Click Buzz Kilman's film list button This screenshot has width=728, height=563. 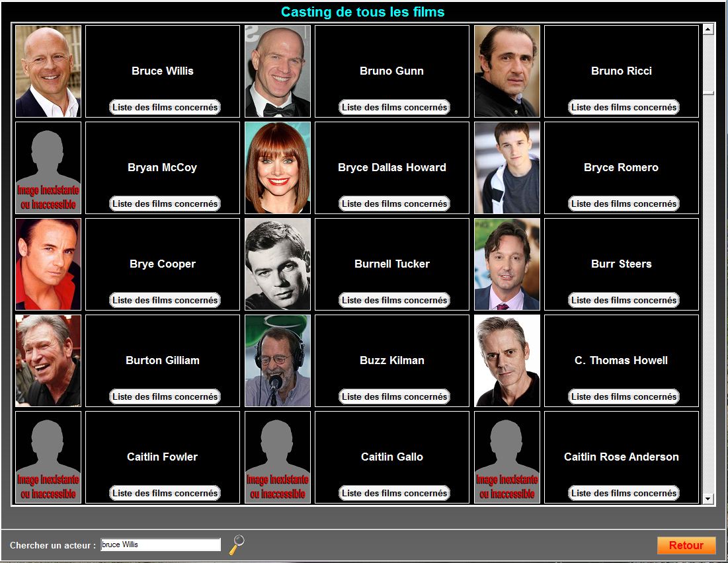click(394, 397)
